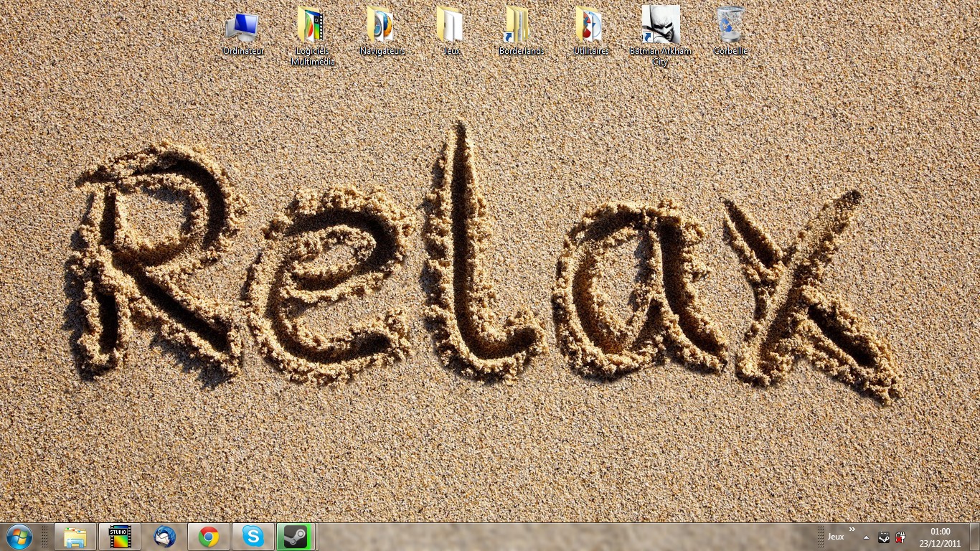Switch to the Steam taskbar window
The height and width of the screenshot is (551, 980).
coord(296,537)
